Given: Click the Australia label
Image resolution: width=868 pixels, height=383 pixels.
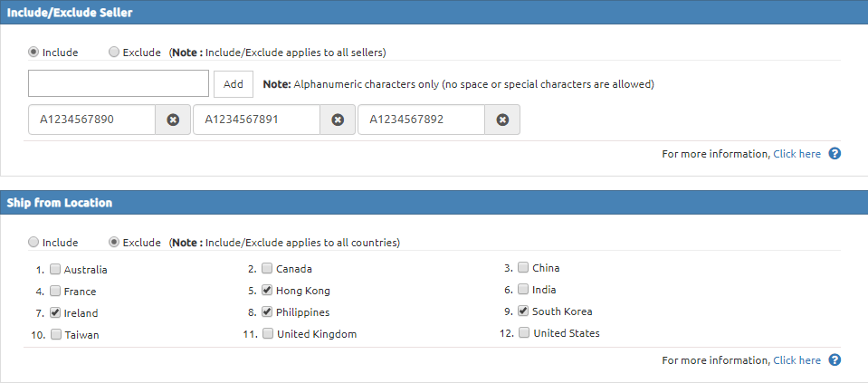Looking at the screenshot, I should pyautogui.click(x=86, y=270).
